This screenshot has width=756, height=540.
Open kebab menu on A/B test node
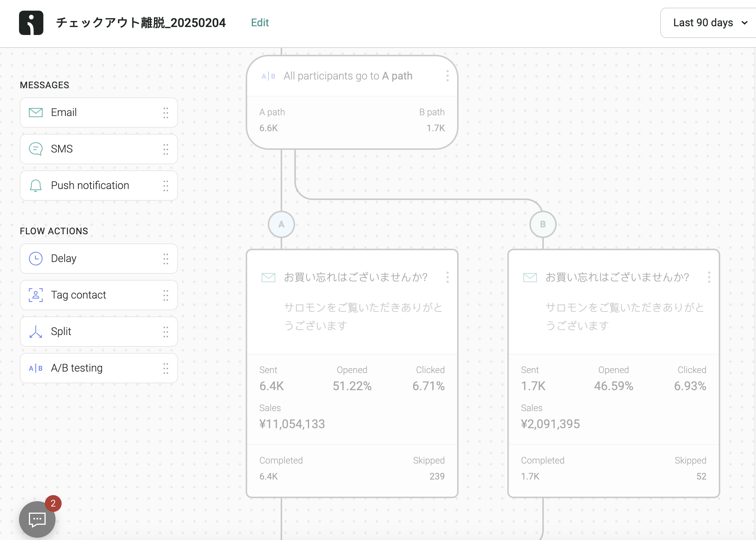click(x=448, y=76)
